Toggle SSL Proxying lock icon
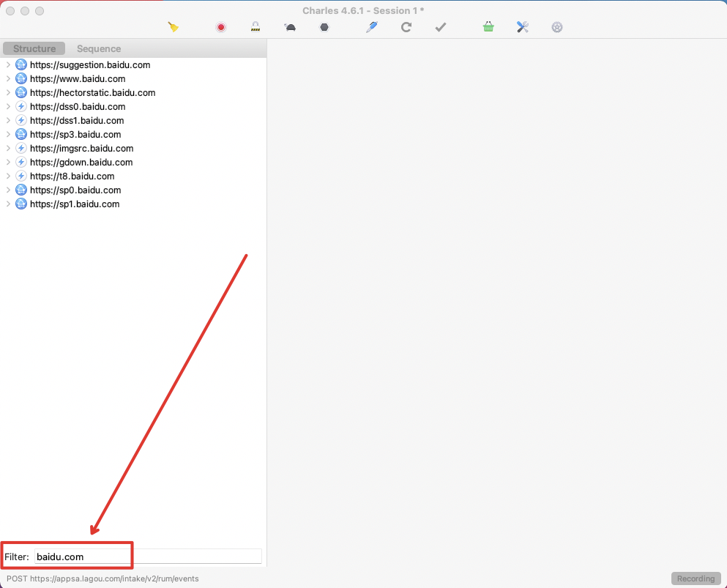727x588 pixels. pos(256,27)
